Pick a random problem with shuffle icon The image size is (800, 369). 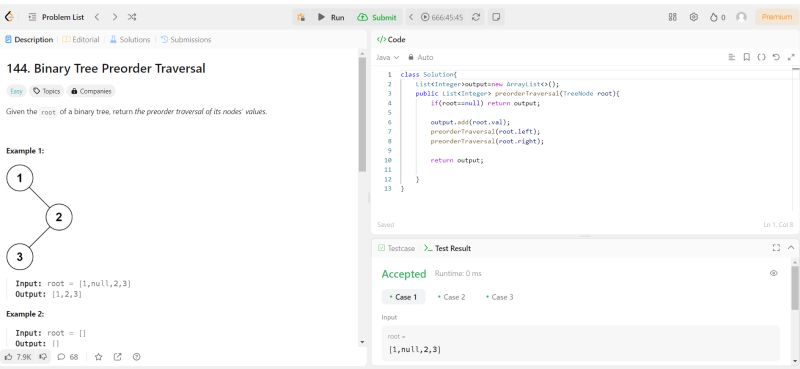point(132,17)
